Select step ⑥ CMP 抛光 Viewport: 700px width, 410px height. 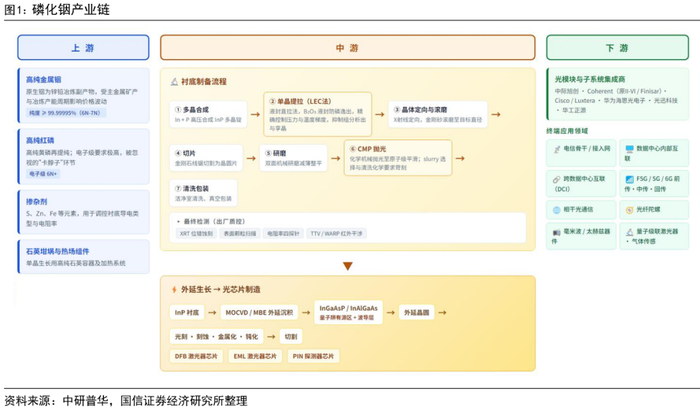[x=398, y=158]
